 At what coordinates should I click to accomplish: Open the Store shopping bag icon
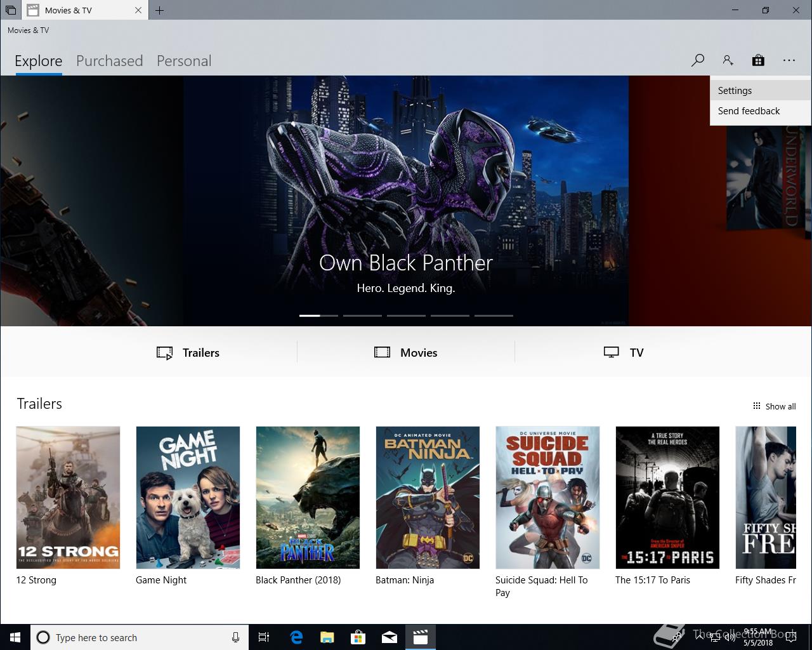(758, 60)
